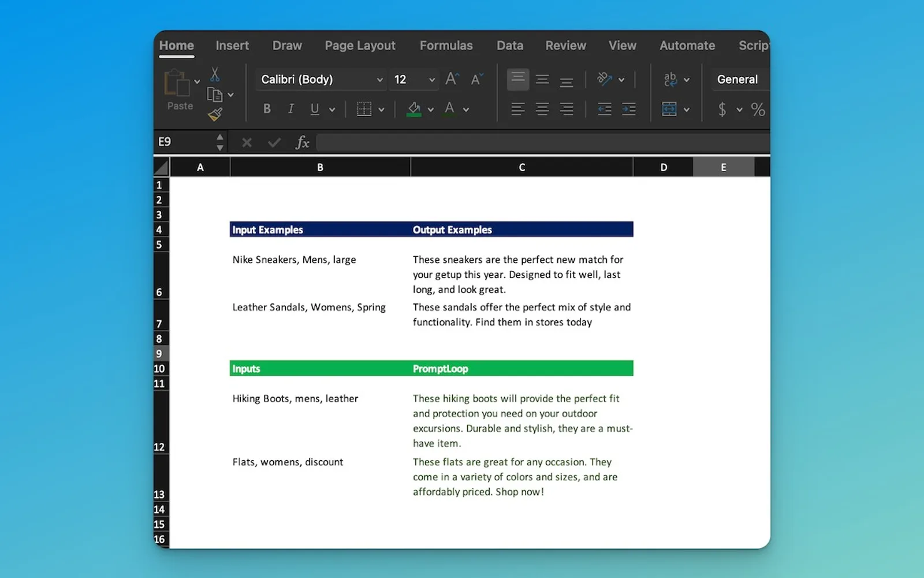This screenshot has width=924, height=578.
Task: Toggle Underline formatting
Action: pos(315,109)
